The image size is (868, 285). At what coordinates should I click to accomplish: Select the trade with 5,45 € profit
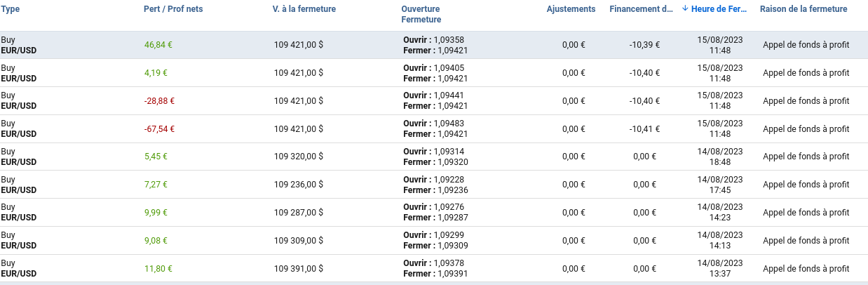[156, 157]
